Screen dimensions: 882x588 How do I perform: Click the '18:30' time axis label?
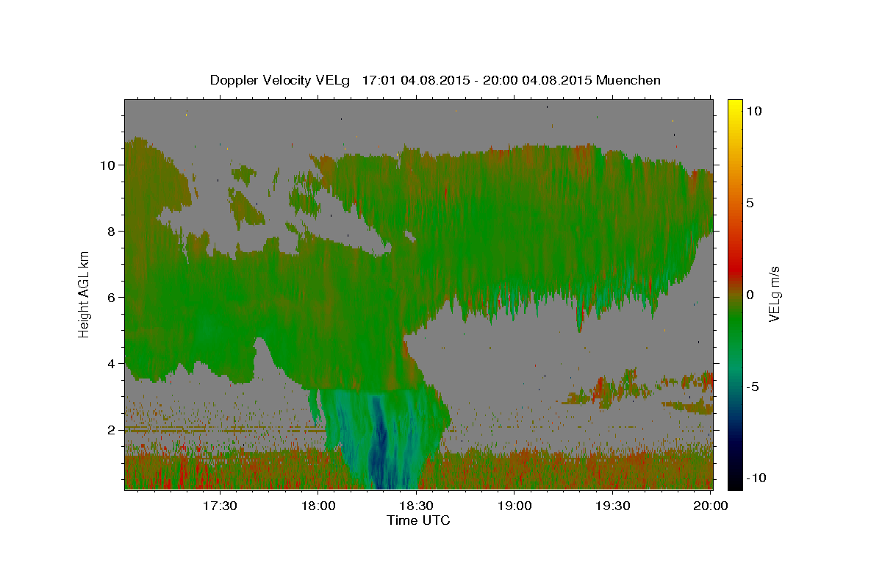pyautogui.click(x=417, y=506)
